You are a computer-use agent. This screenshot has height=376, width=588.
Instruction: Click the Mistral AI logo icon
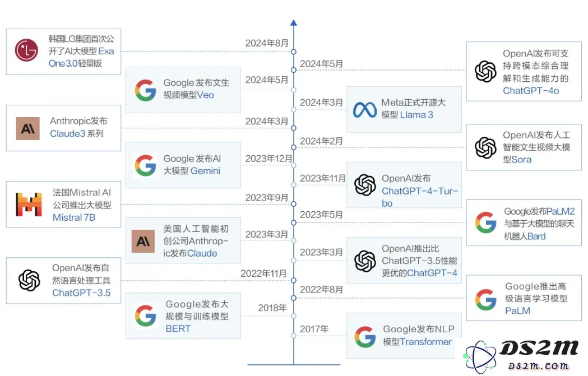pyautogui.click(x=29, y=205)
